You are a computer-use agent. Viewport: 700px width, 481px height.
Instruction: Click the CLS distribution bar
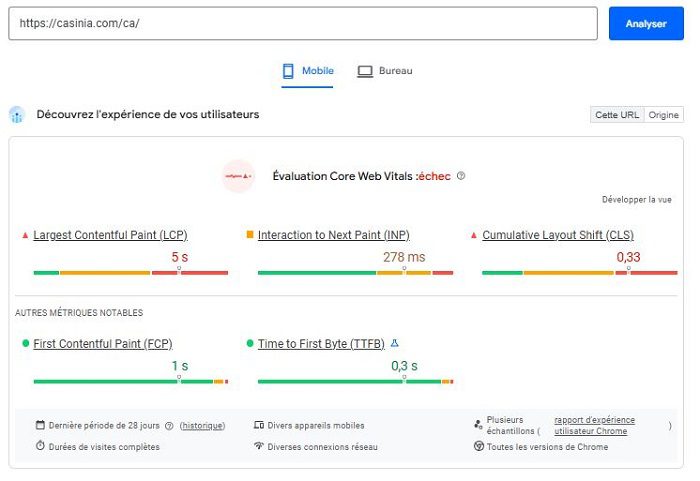pyautogui.click(x=579, y=272)
